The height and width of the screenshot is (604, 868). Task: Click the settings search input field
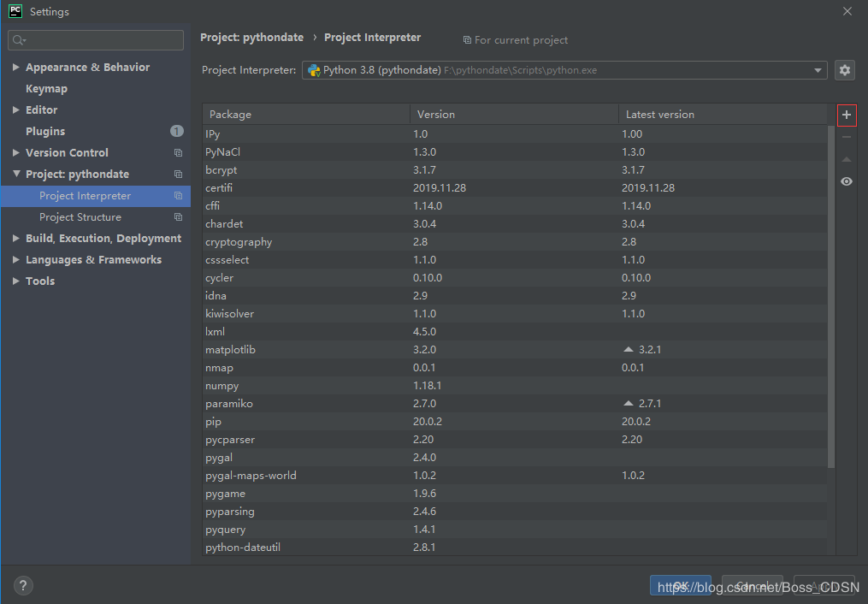96,40
